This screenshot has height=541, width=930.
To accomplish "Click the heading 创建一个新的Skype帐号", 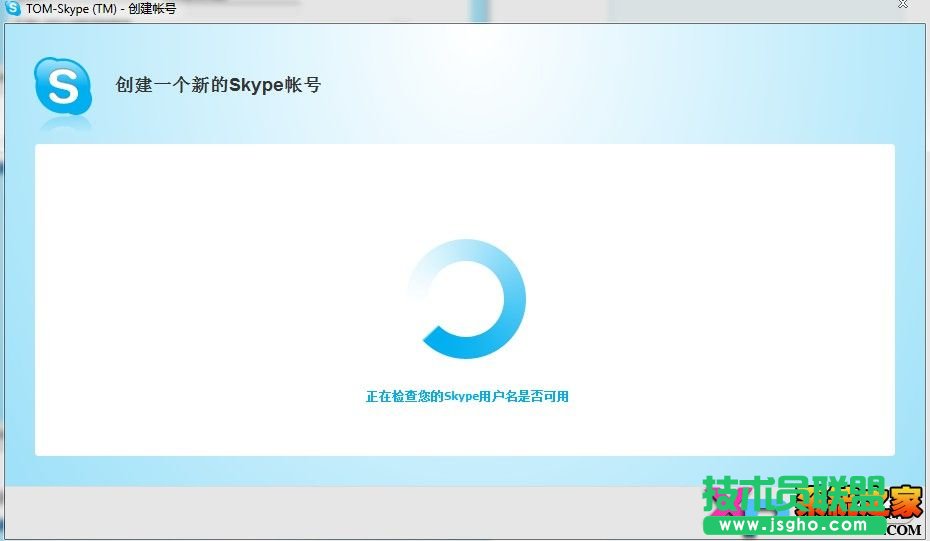I will click(218, 85).
